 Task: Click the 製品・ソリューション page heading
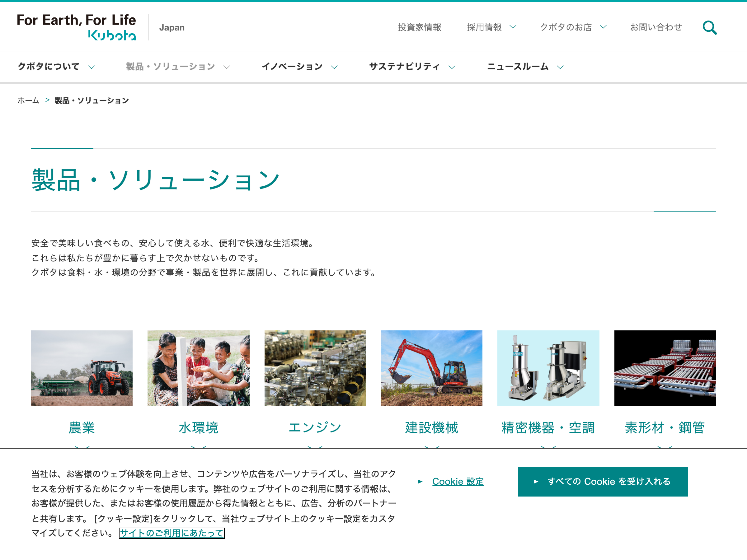pyautogui.click(x=156, y=180)
